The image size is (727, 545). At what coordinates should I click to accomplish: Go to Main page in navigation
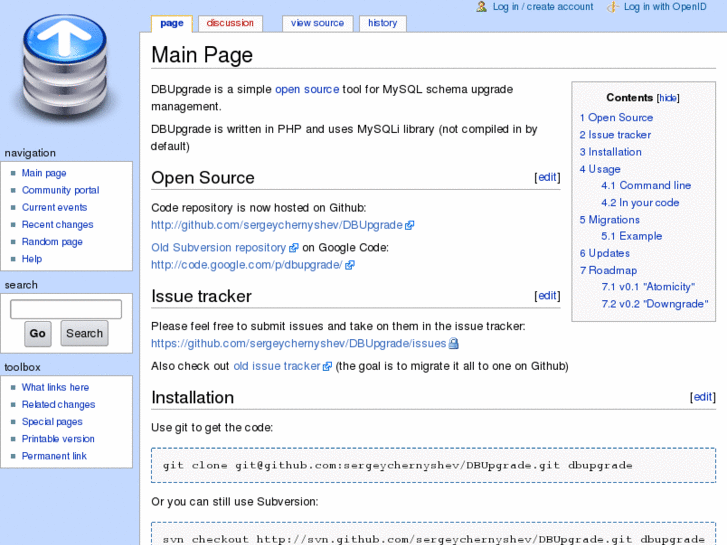pyautogui.click(x=44, y=173)
